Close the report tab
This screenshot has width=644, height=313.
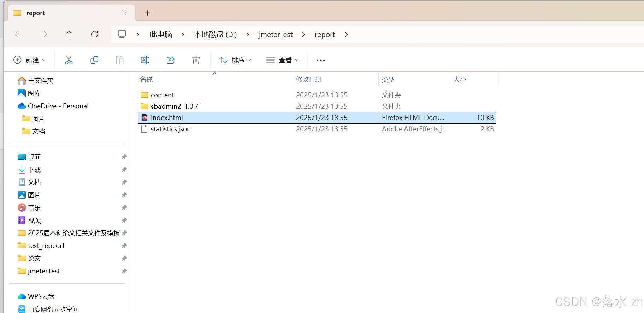(x=124, y=13)
